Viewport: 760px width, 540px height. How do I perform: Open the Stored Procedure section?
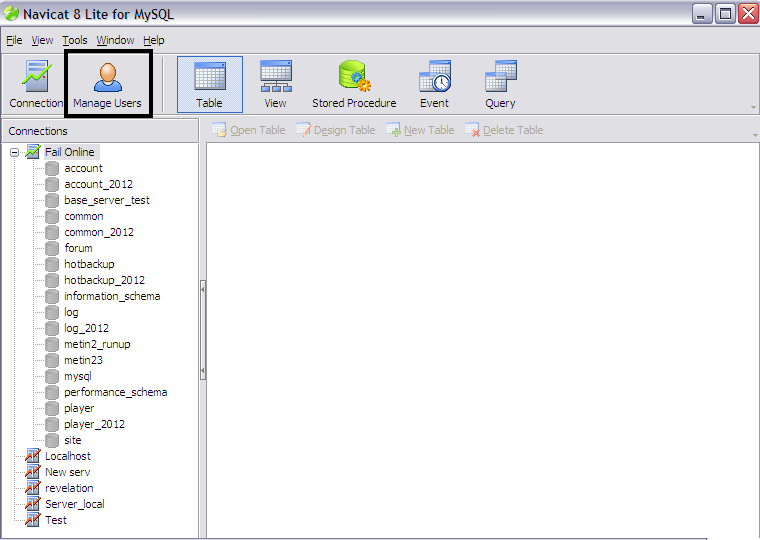(x=354, y=84)
